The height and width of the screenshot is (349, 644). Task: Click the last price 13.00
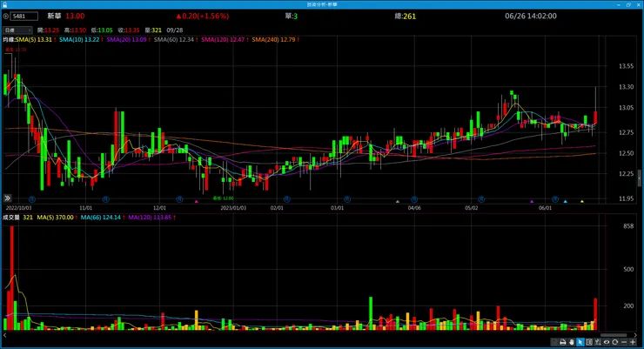tap(75, 16)
